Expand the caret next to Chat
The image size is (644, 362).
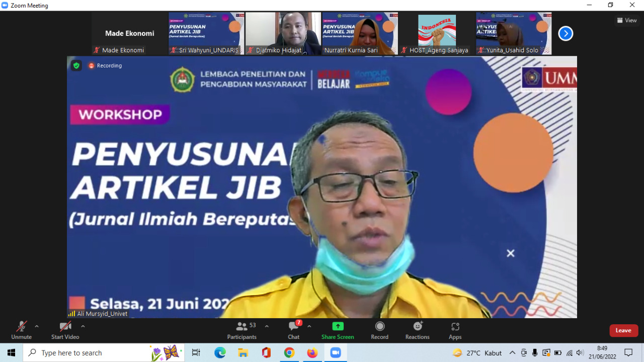[x=309, y=326]
